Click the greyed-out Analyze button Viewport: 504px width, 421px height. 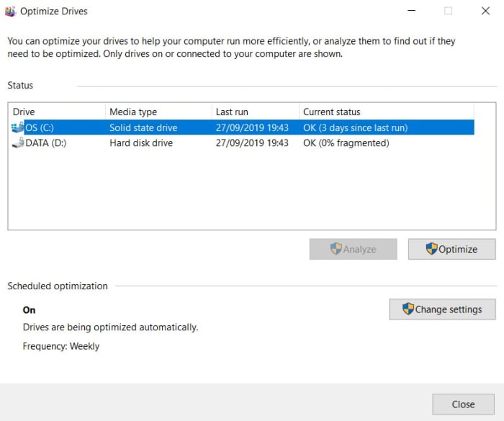(x=353, y=249)
